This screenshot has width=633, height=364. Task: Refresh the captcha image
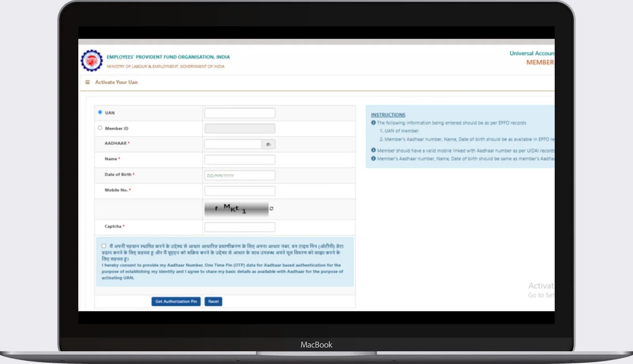(x=271, y=209)
